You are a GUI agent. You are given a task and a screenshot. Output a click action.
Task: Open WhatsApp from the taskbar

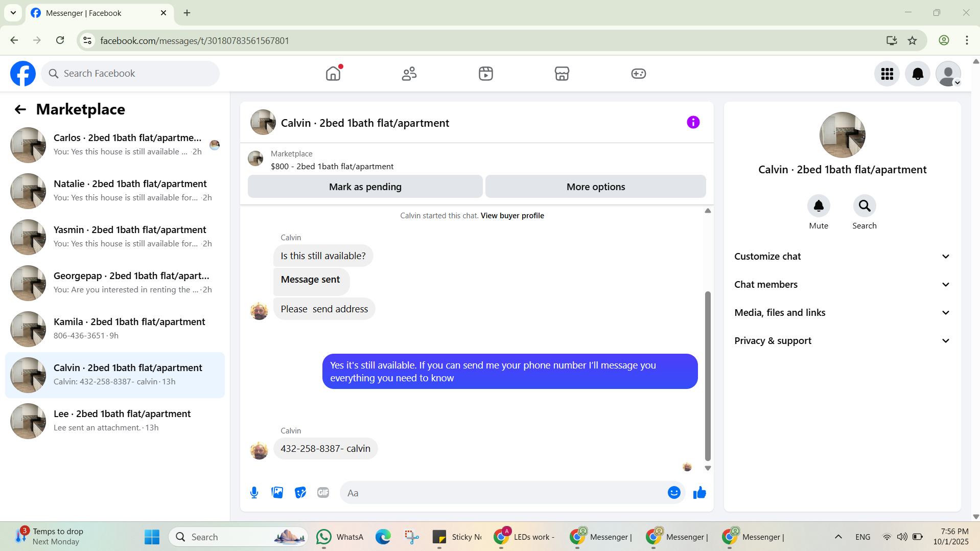click(340, 537)
